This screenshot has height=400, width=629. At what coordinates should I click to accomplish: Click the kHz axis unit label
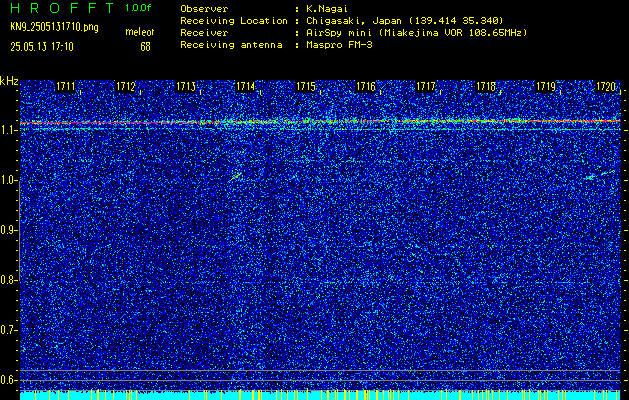tap(9, 82)
